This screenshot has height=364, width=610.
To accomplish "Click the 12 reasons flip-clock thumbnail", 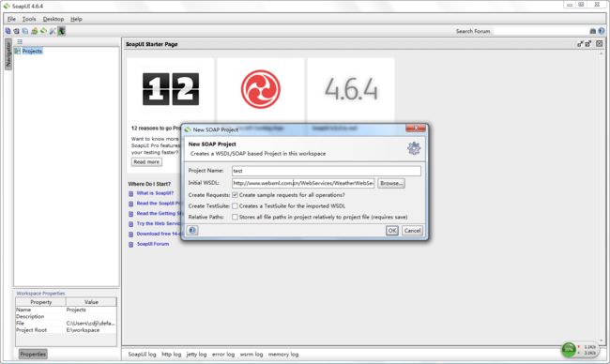I will point(171,89).
